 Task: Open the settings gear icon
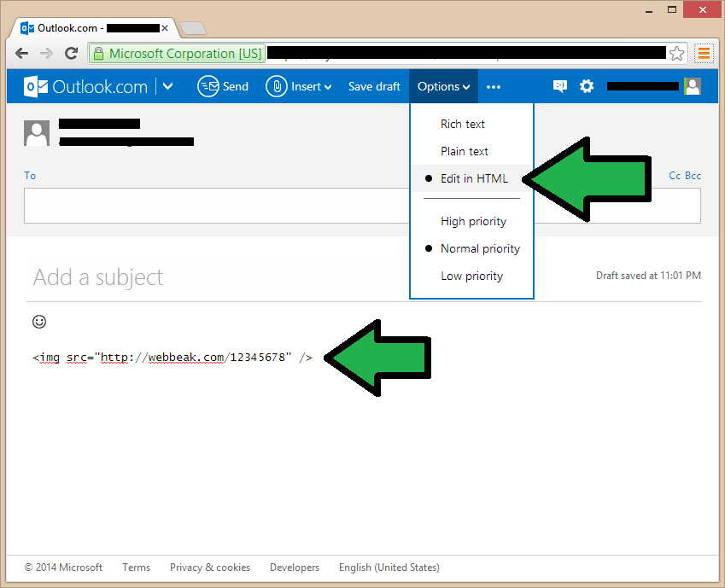point(587,86)
